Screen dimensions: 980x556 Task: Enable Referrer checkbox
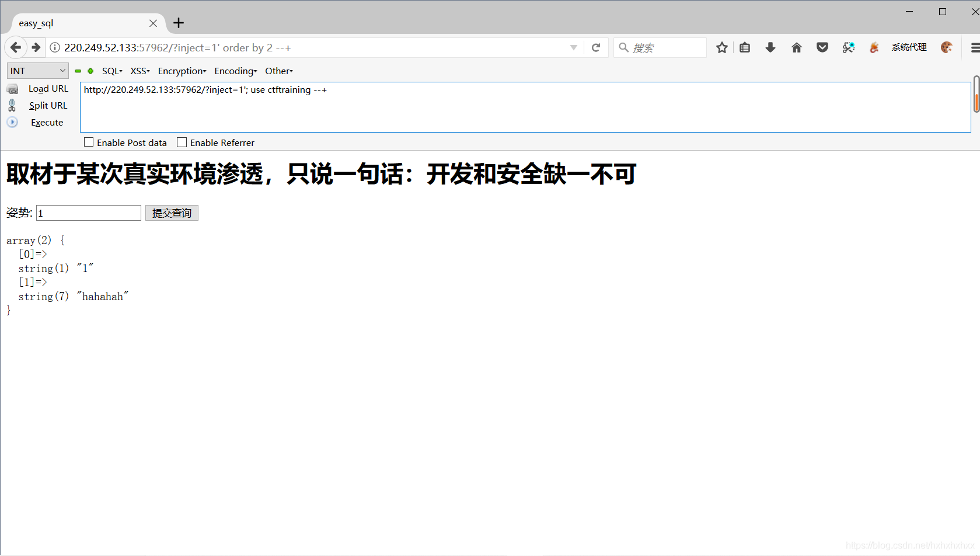tap(182, 142)
